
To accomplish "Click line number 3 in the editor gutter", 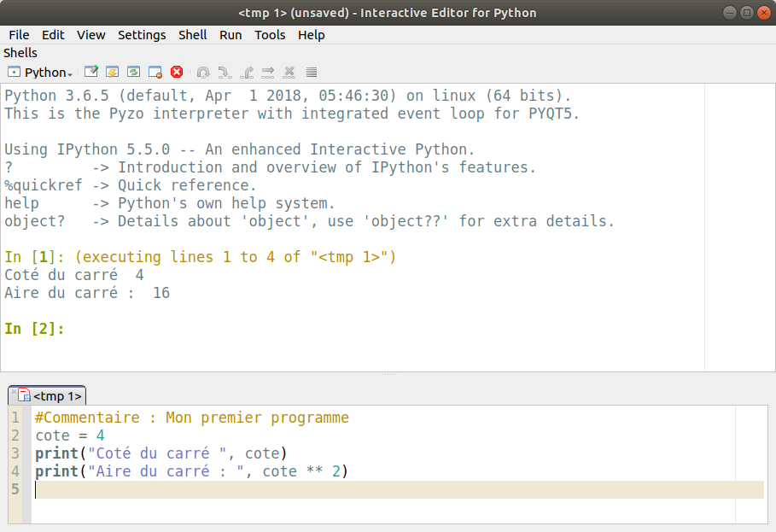I will 15,453.
